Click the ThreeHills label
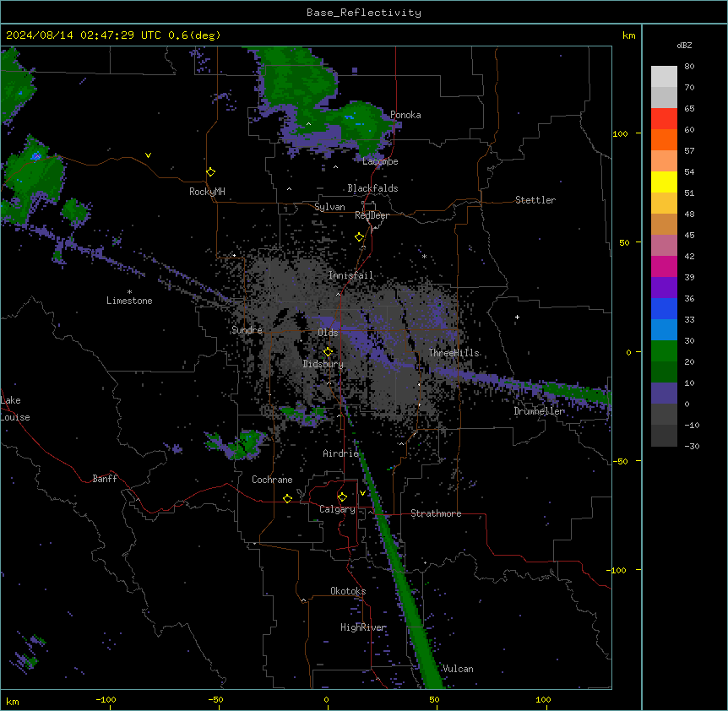Viewport: 728px width, 711px height. 454,353
